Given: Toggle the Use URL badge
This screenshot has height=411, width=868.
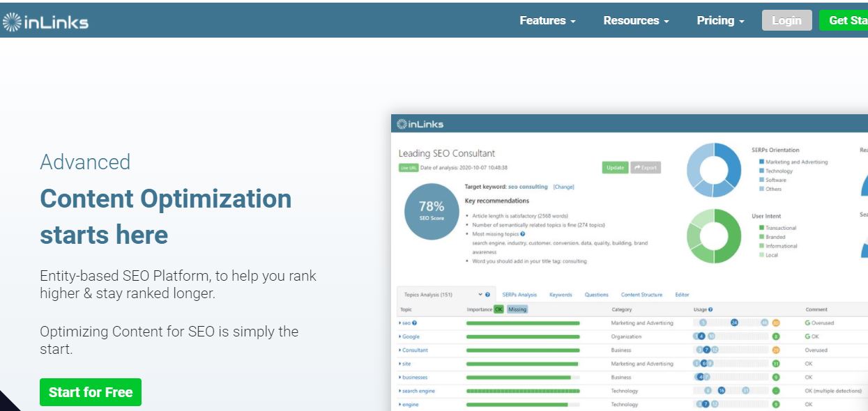Looking at the screenshot, I should [409, 168].
